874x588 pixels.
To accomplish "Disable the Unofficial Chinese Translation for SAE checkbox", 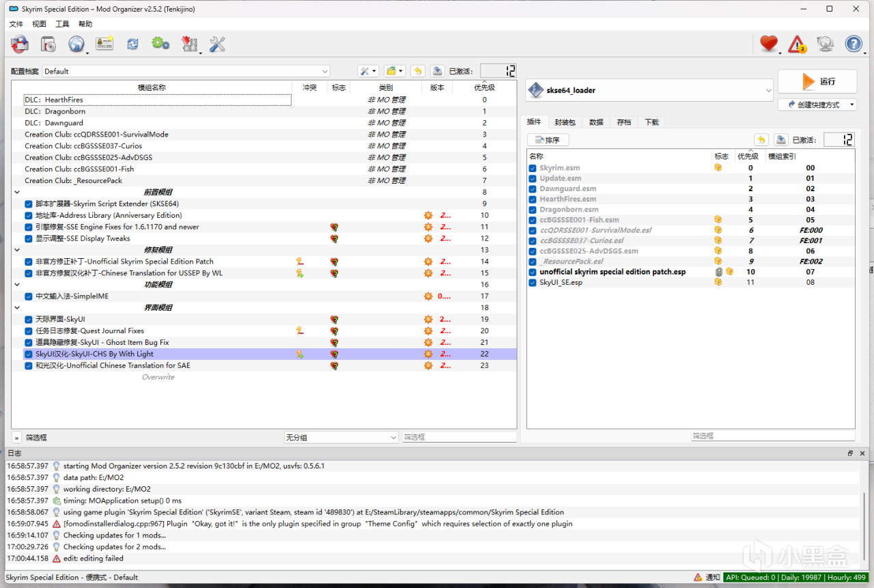I will click(x=29, y=365).
